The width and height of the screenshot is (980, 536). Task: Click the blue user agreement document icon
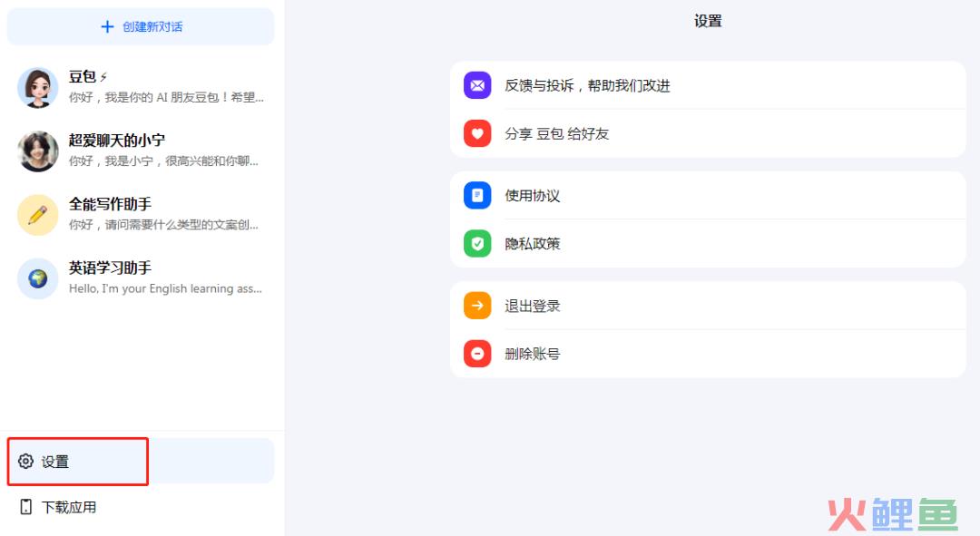pyautogui.click(x=476, y=195)
